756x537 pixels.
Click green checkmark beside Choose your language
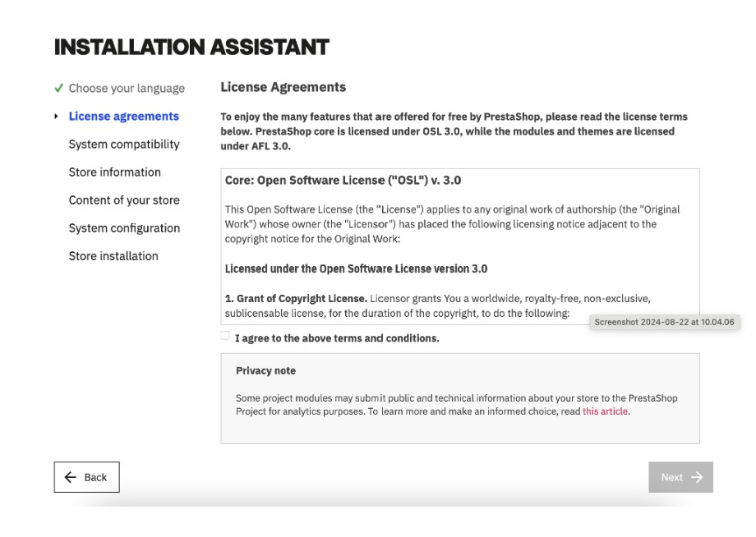(59, 88)
